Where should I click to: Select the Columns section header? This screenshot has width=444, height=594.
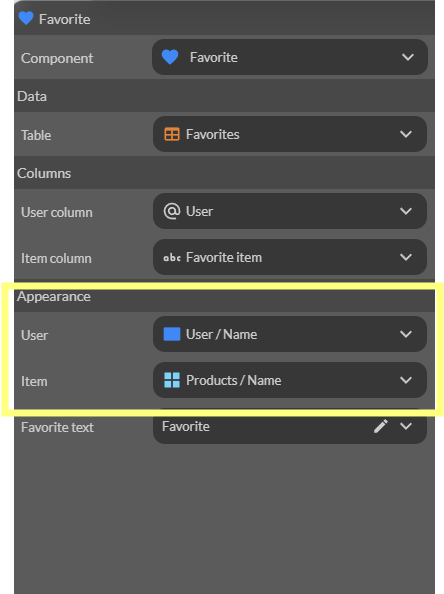pyautogui.click(x=224, y=173)
